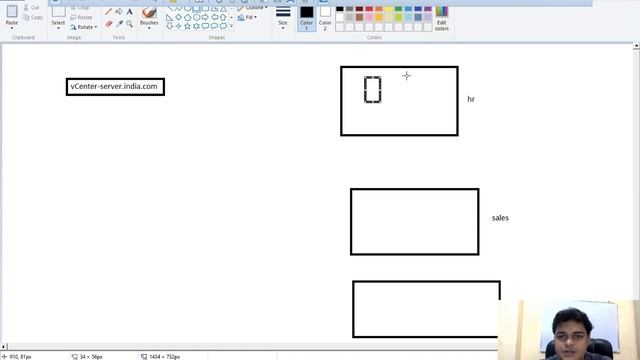Viewport: 640px width, 360px height.
Task: Pick the white color swatch
Action: pyautogui.click(x=340, y=18)
